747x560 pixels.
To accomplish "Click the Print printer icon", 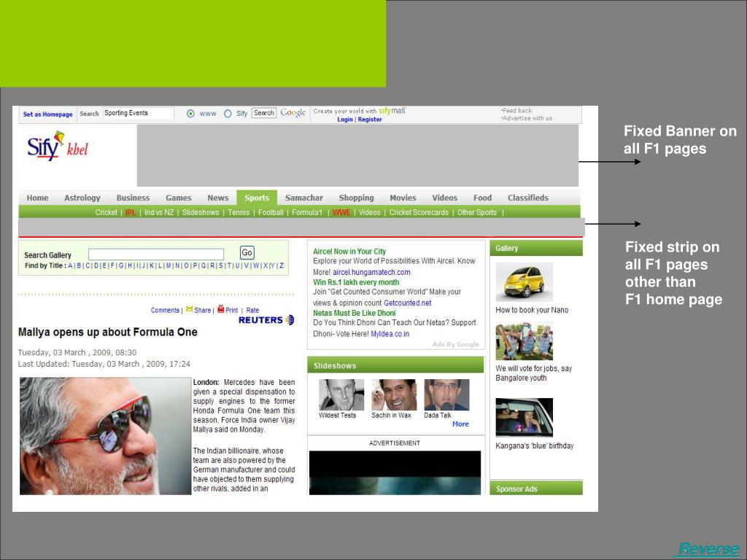I will (220, 309).
